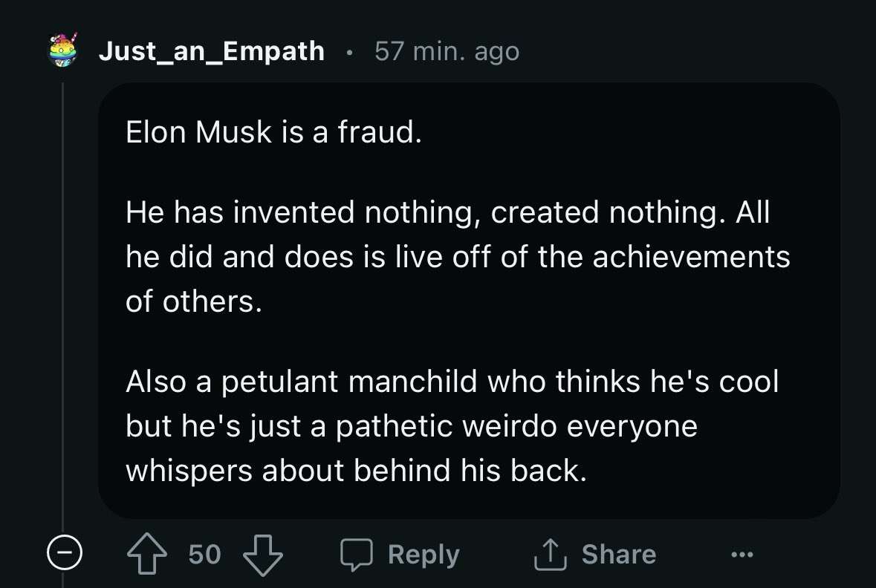876x588 pixels.
Task: Click the Reply button label
Action: (424, 555)
